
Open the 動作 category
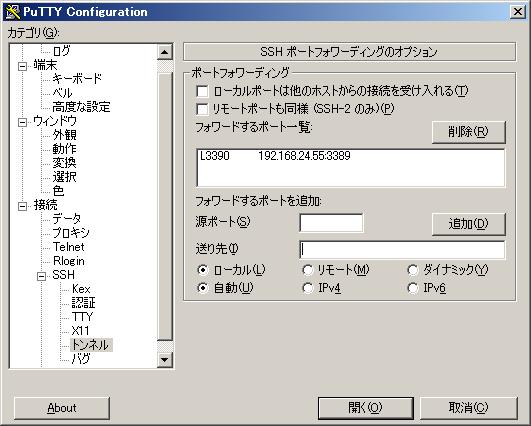[x=64, y=149]
